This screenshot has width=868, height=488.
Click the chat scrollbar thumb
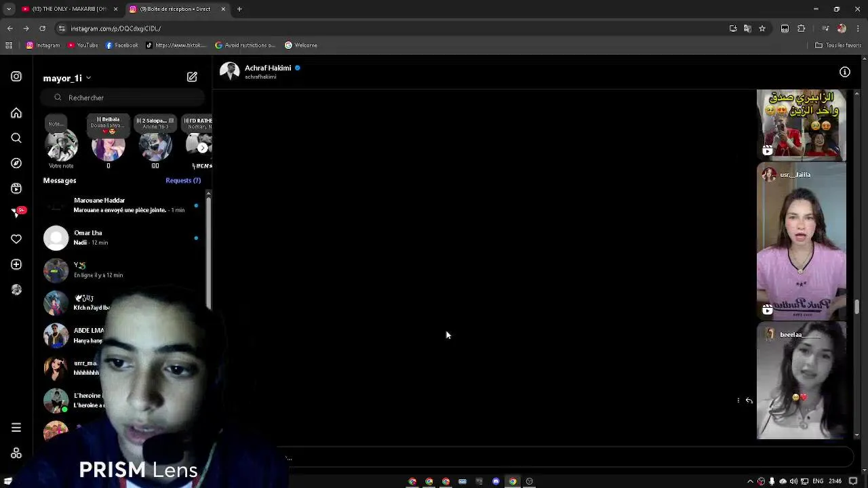[x=857, y=307]
